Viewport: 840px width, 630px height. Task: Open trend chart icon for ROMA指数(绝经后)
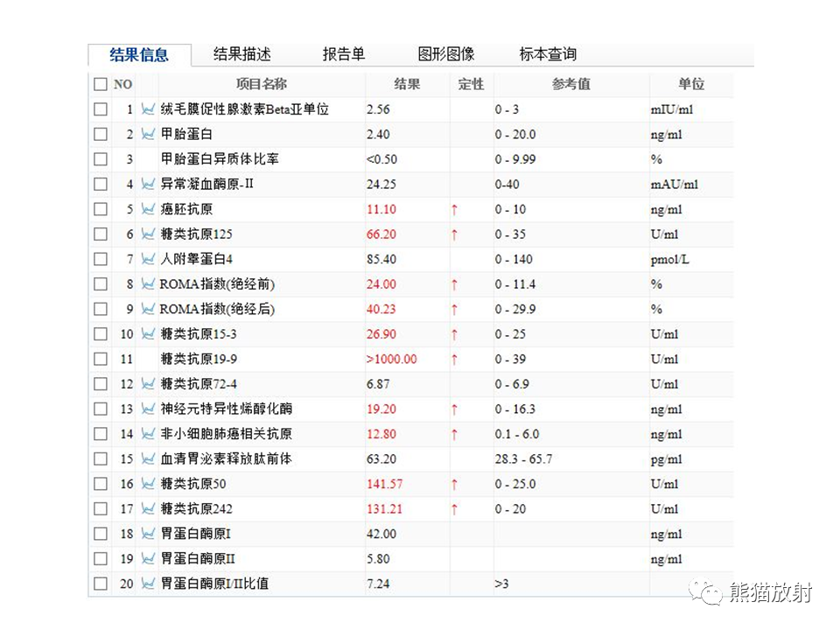click(148, 309)
